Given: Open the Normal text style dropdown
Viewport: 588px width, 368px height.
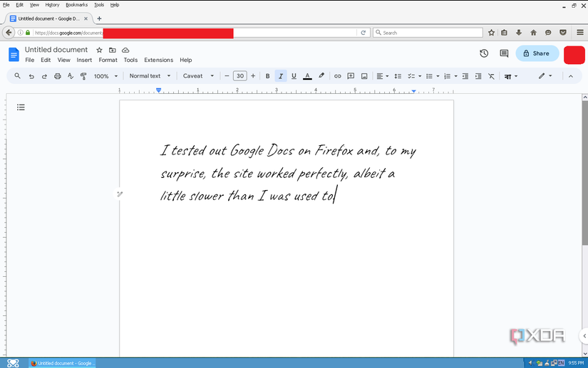Looking at the screenshot, I should [x=150, y=76].
